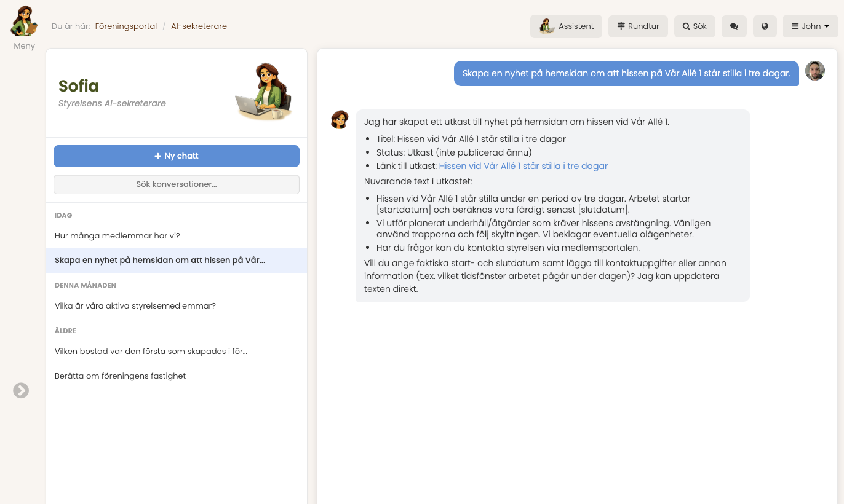Open the Vilken bostad var den första conversation

coord(151,352)
